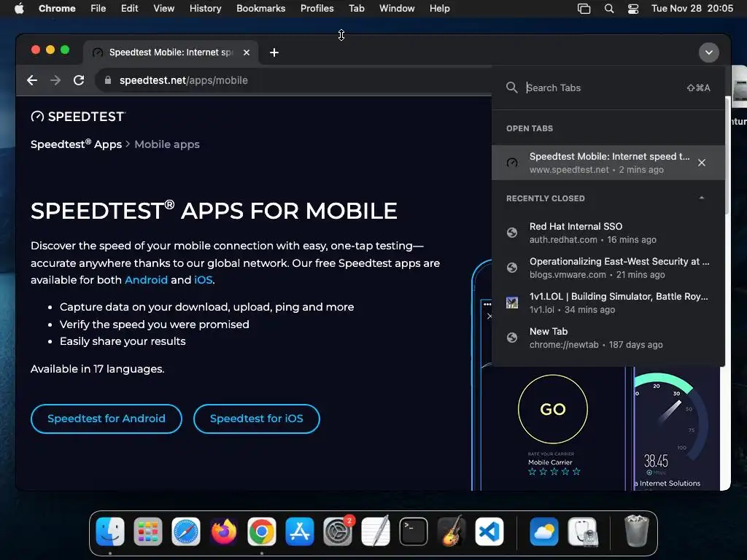Switch to Speedtest Mobile in open tabs list
Screen dimensions: 747x560
(x=608, y=163)
